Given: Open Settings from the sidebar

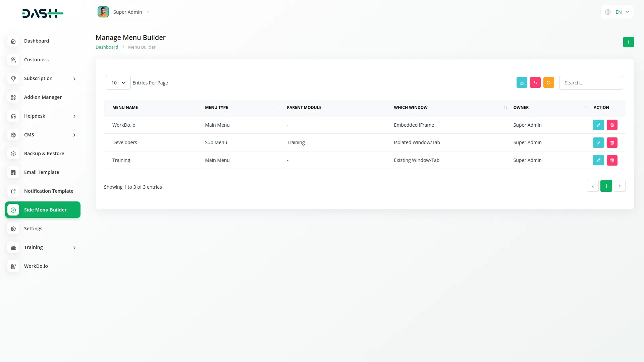Looking at the screenshot, I should (33, 229).
